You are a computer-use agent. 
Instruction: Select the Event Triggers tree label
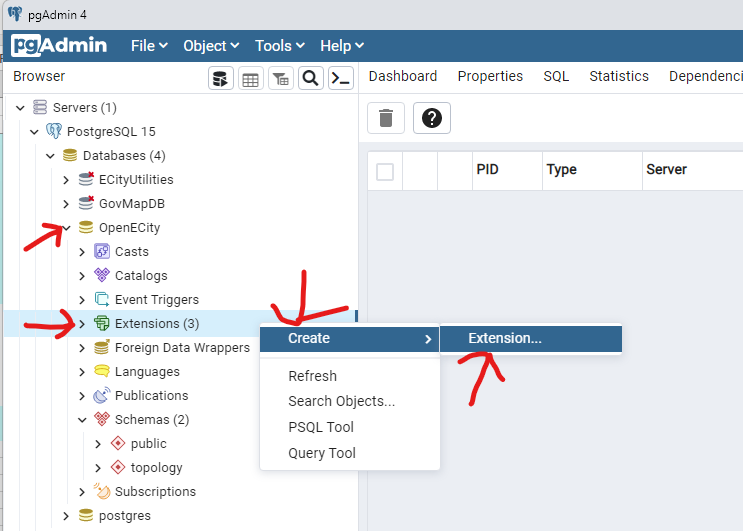pyautogui.click(x=157, y=300)
